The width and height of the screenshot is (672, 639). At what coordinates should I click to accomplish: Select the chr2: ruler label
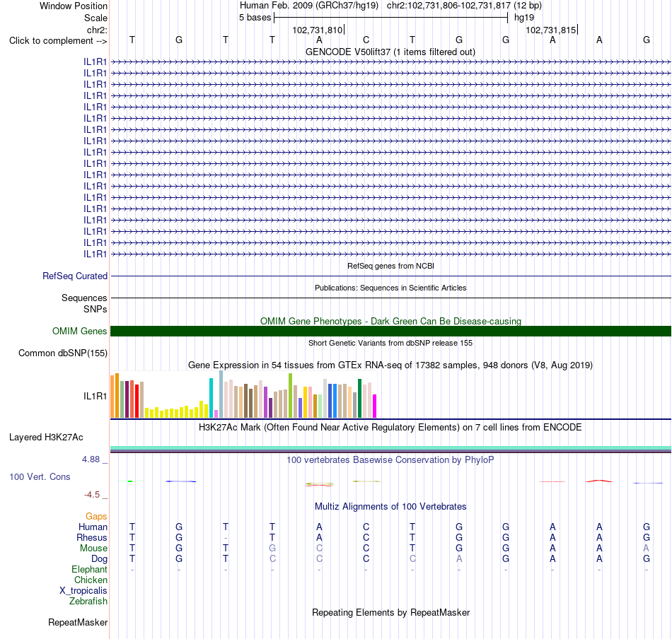[97, 30]
